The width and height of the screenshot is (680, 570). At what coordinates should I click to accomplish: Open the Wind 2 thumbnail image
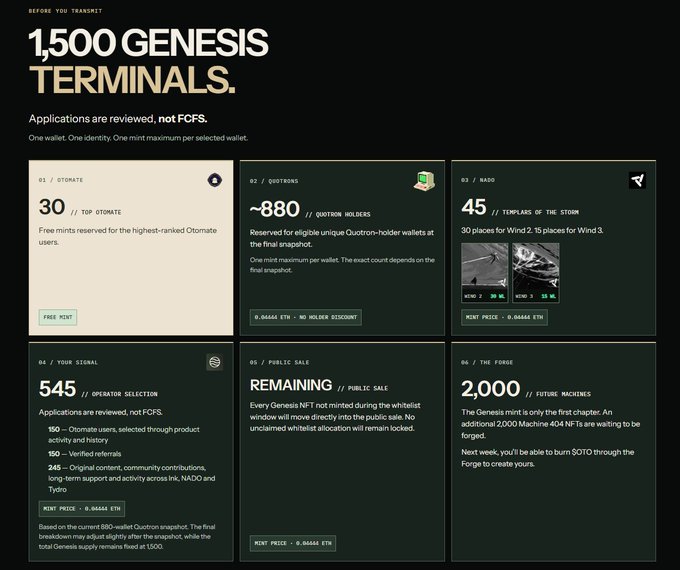pos(484,272)
